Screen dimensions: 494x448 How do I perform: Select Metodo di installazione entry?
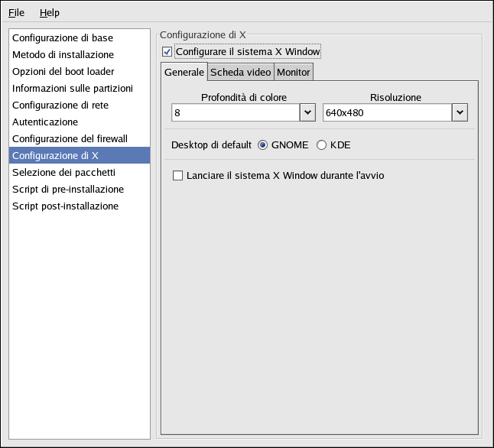click(63, 55)
